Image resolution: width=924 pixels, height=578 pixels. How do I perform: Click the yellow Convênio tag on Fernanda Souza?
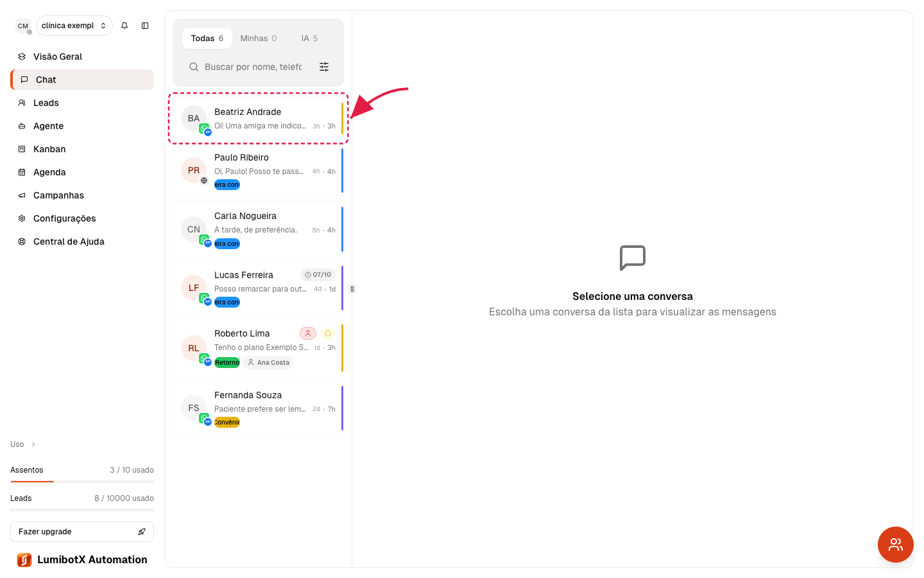227,423
